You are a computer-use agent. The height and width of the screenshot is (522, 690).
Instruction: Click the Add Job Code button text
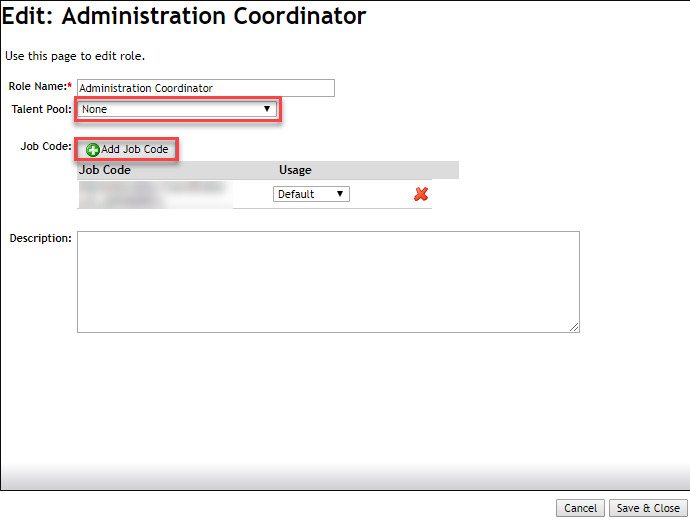(x=135, y=149)
